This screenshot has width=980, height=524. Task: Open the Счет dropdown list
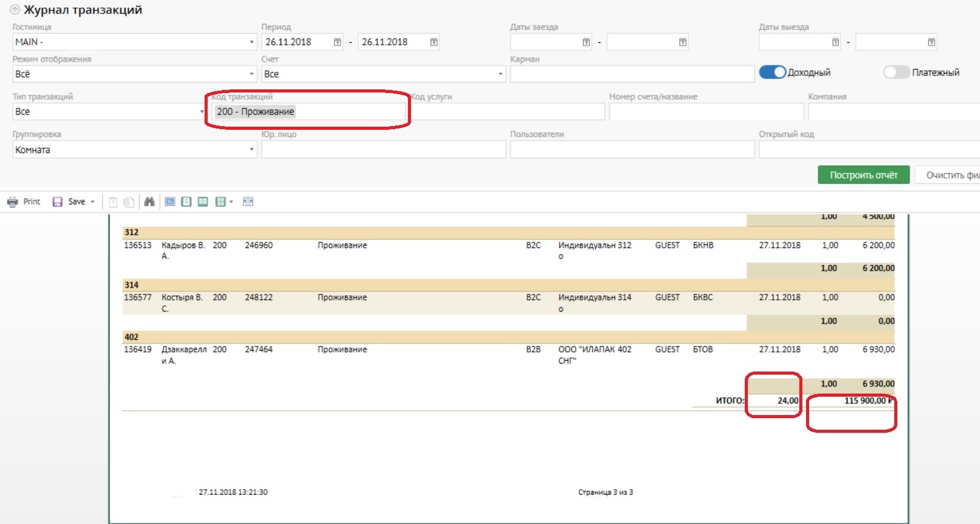pyautogui.click(x=500, y=74)
